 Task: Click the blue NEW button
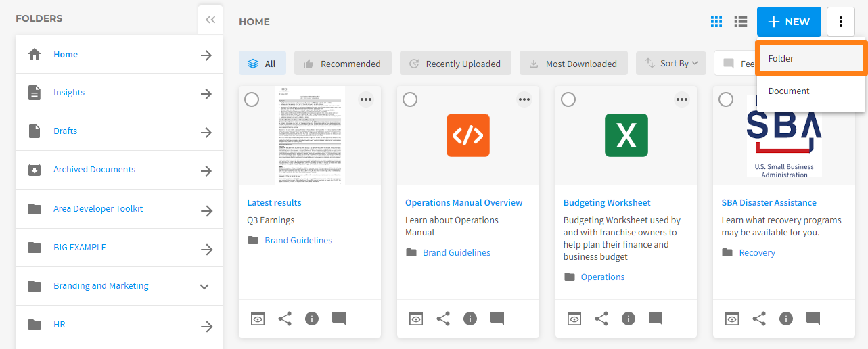point(789,22)
